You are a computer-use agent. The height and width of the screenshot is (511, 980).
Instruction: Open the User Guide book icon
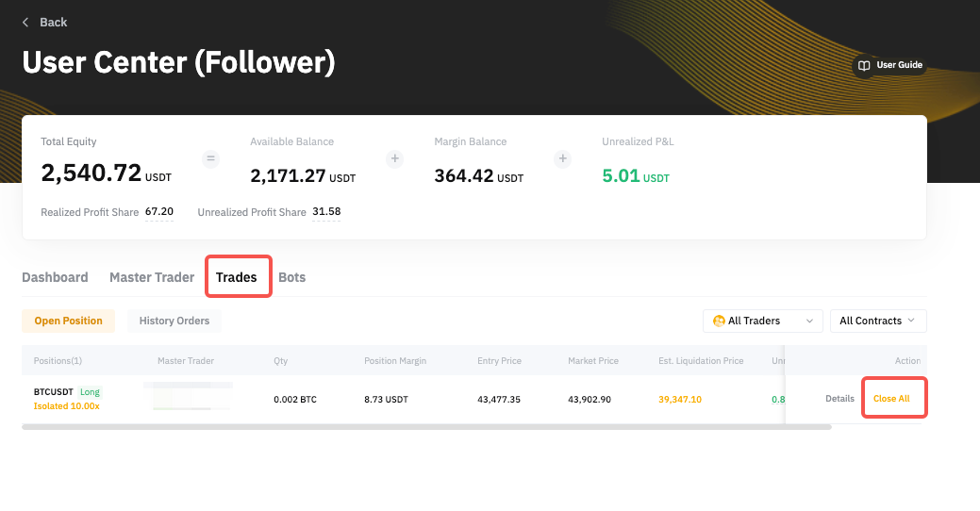point(863,66)
